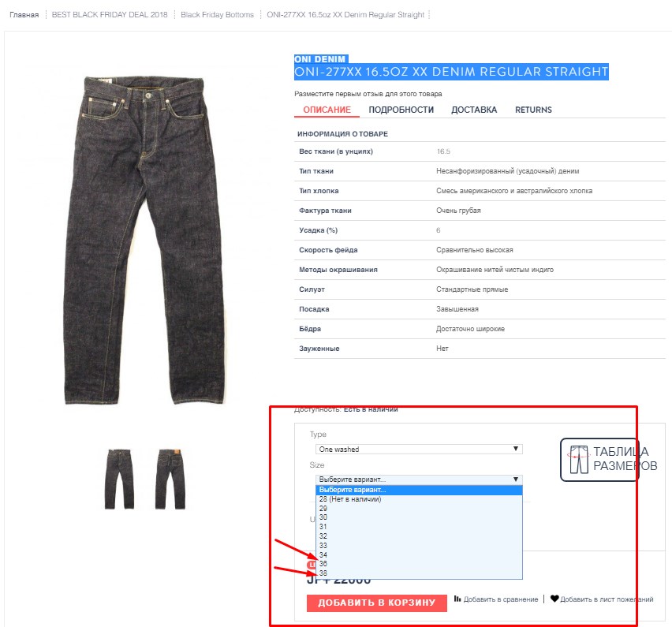Switch to the ПОДРОБНОСТИ tab
The height and width of the screenshot is (627, 672).
click(x=401, y=110)
